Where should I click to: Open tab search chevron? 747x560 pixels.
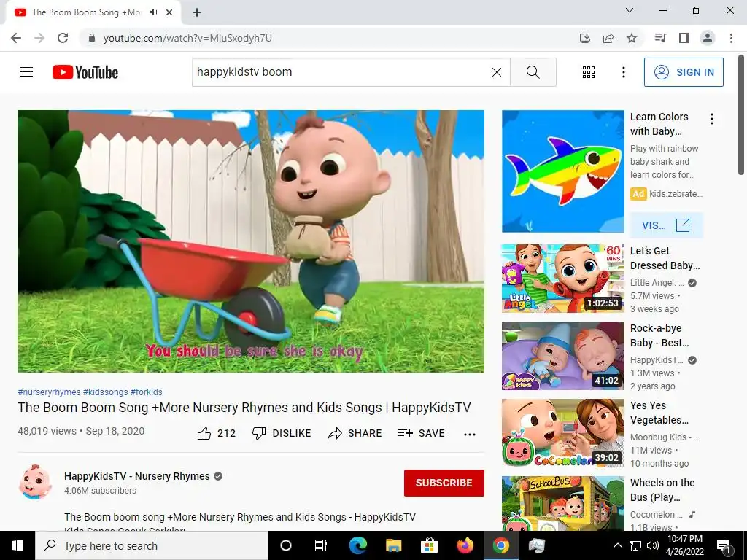[x=630, y=10]
